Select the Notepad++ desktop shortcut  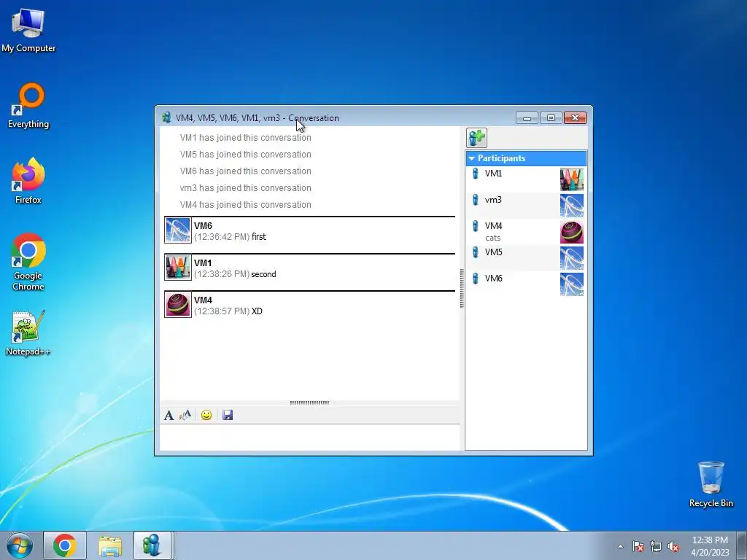(28, 333)
